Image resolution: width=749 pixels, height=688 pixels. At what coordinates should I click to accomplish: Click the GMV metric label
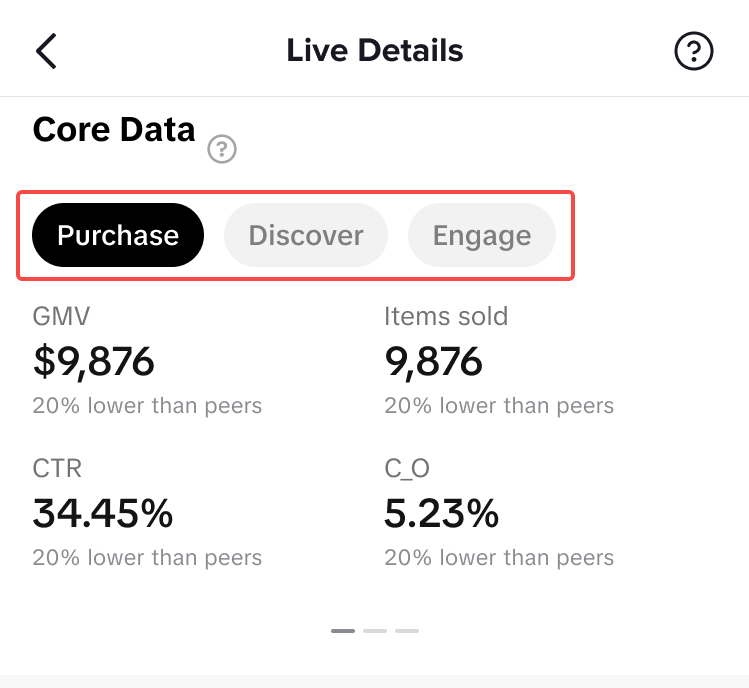61,317
